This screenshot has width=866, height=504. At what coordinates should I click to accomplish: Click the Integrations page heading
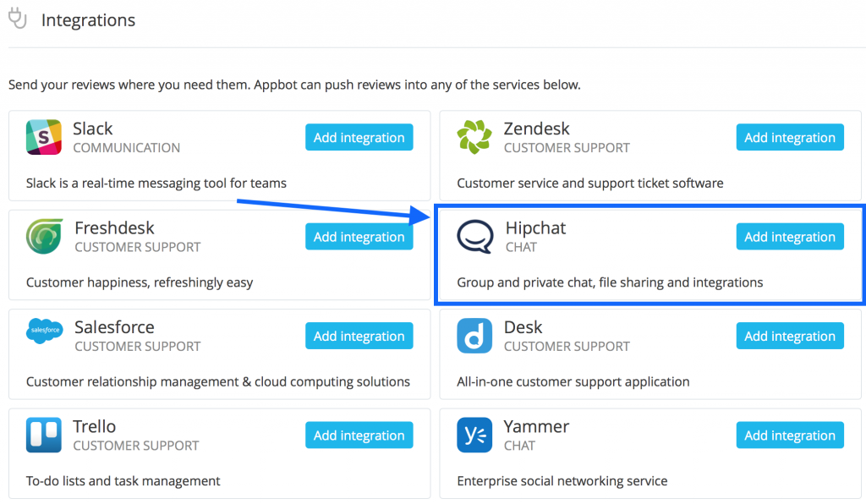point(88,20)
